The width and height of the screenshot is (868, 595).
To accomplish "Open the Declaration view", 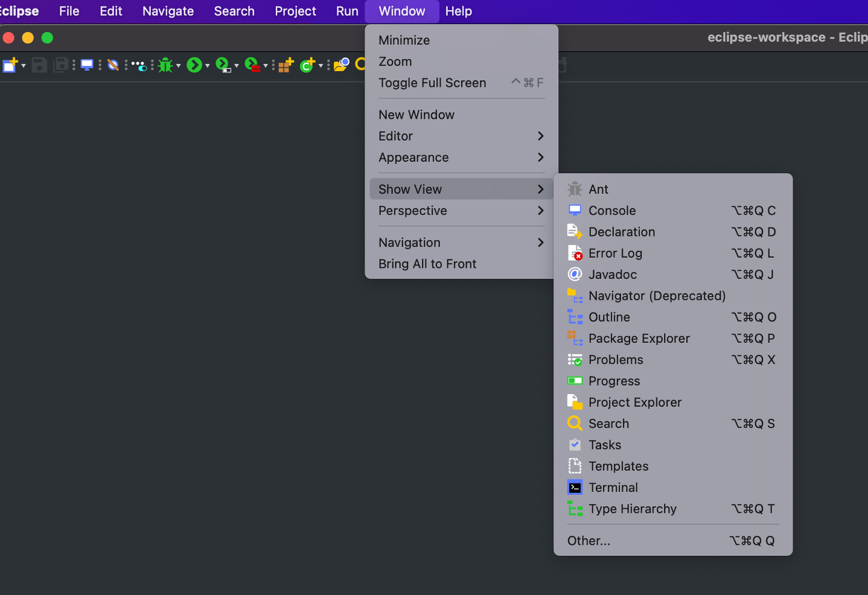I will [x=673, y=232].
